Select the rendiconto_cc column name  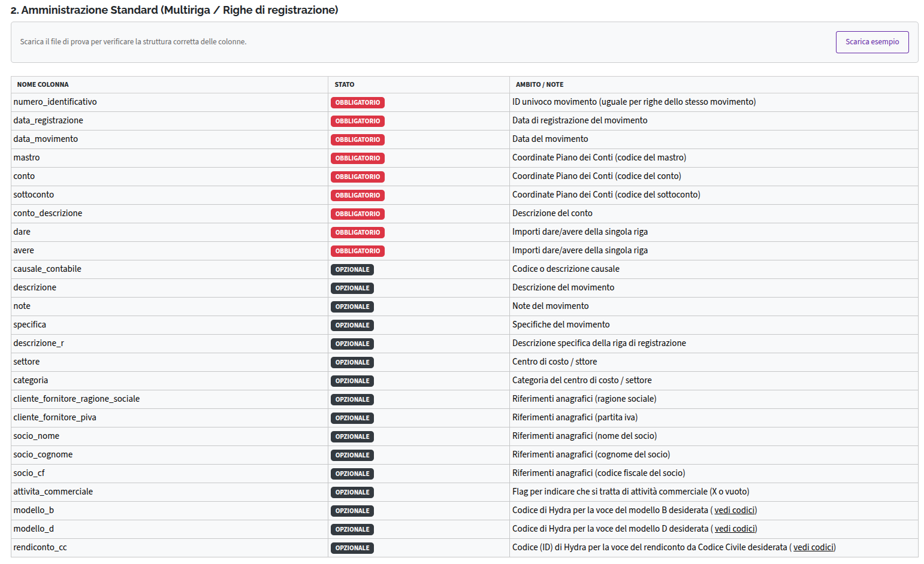tap(40, 547)
